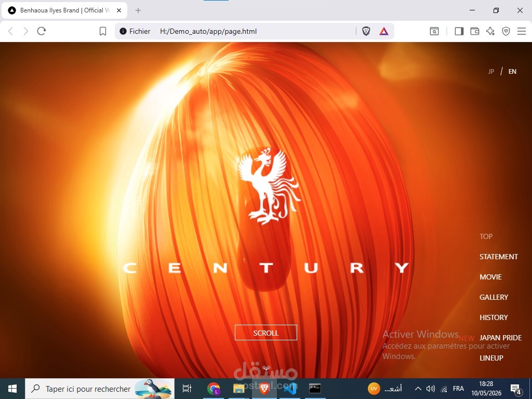Open the command prompt window from the taskbar

coord(315,389)
